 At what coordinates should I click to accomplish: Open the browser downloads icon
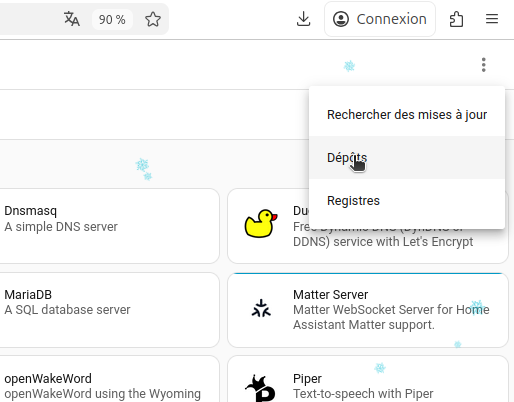[x=303, y=19]
